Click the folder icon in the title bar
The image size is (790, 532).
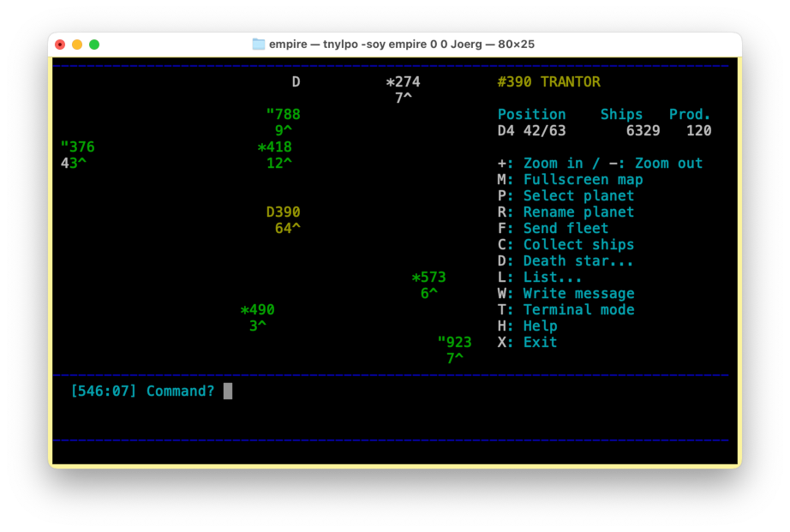tap(259, 45)
